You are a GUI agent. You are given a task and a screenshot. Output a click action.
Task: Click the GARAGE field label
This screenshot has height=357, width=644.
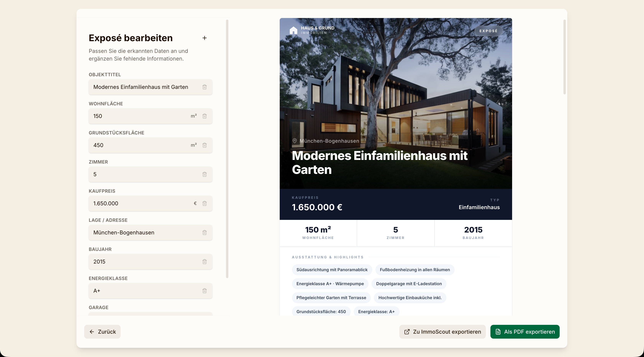[99, 308]
